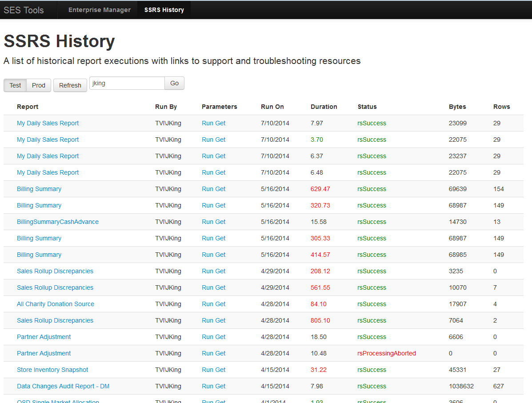The width and height of the screenshot is (532, 403).
Task: Click the Go button
Action: (174, 83)
